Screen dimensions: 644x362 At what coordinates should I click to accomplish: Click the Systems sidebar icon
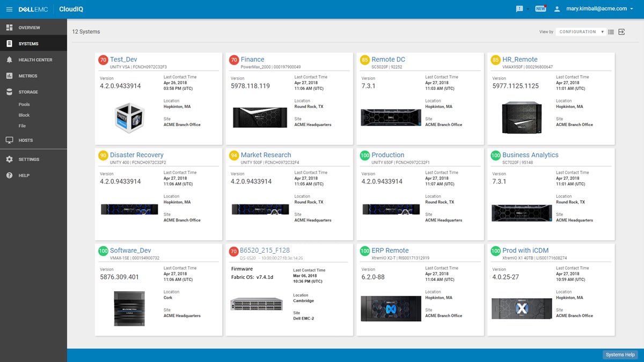click(x=9, y=43)
